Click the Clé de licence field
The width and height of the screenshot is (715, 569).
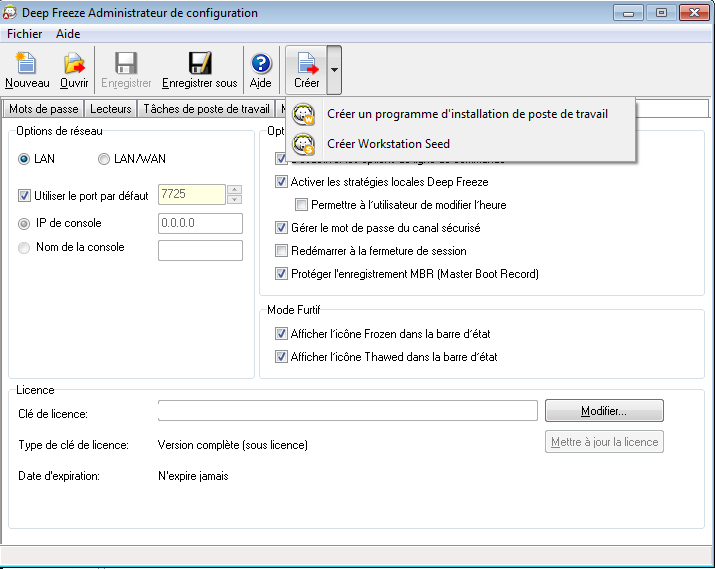pyautogui.click(x=348, y=410)
